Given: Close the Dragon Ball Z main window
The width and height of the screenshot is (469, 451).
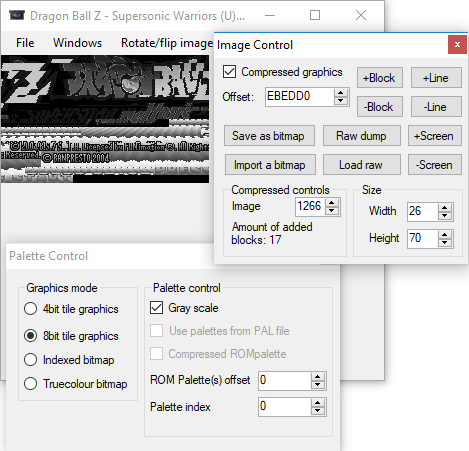Looking at the screenshot, I should [x=361, y=15].
